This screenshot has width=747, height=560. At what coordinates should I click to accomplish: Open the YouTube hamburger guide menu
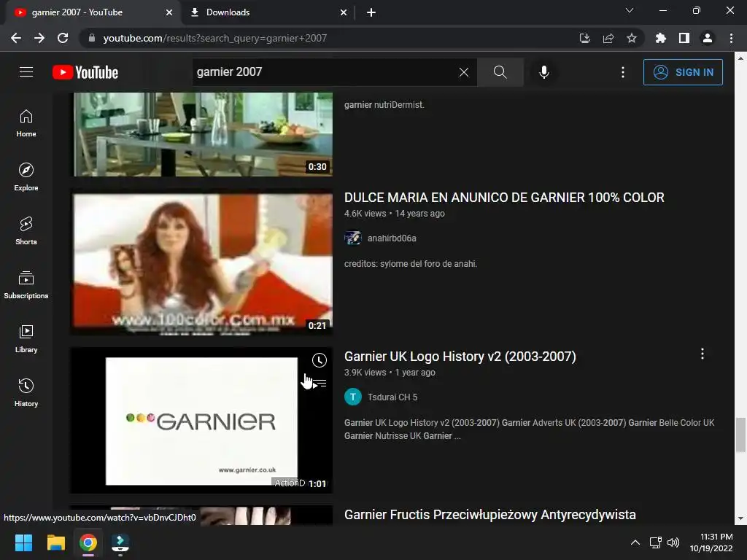(x=26, y=72)
